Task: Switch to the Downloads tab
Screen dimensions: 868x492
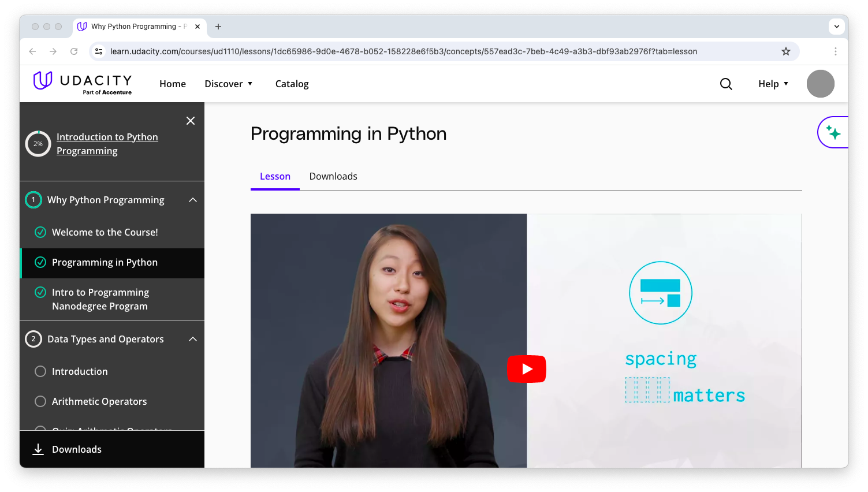Action: tap(333, 176)
